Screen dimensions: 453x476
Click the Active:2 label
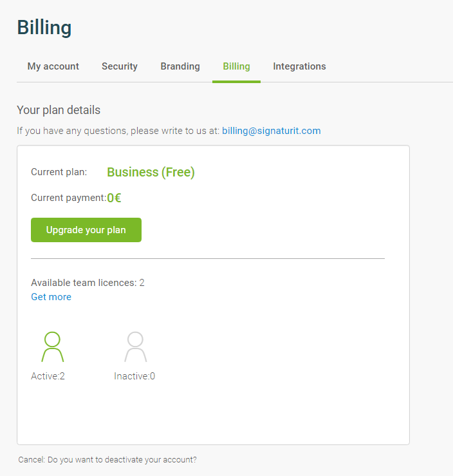click(x=48, y=376)
